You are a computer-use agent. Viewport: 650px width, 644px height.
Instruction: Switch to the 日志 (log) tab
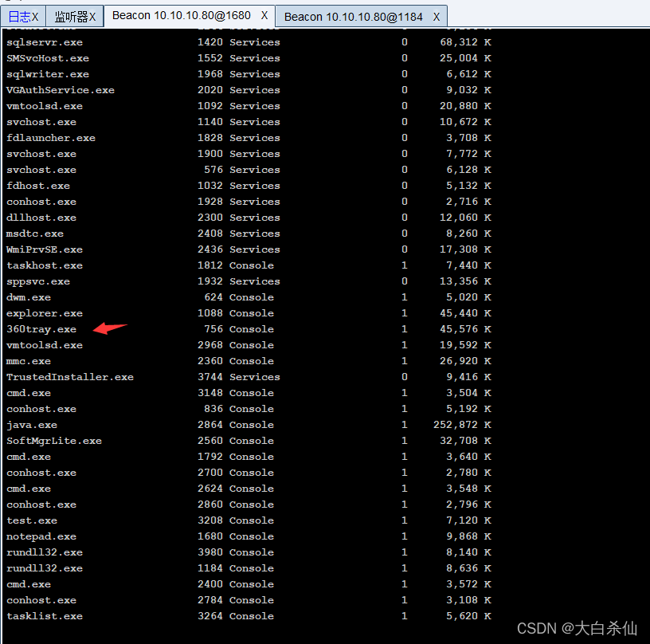tap(18, 15)
